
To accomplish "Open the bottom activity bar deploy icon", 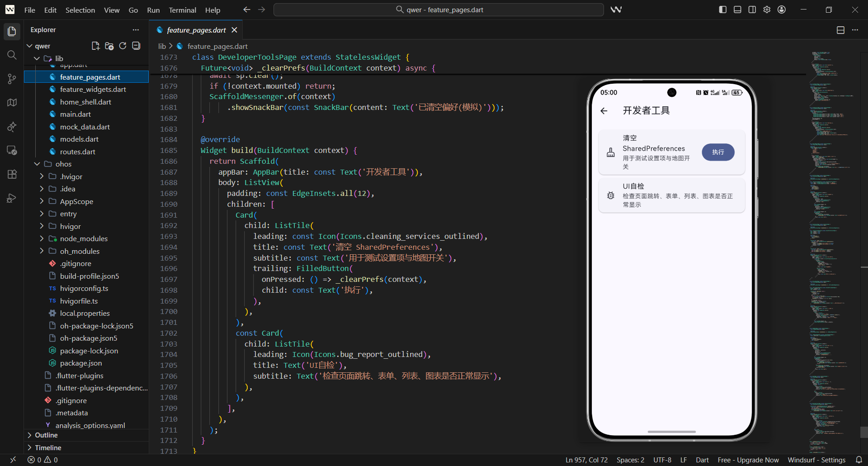I will pos(12,198).
